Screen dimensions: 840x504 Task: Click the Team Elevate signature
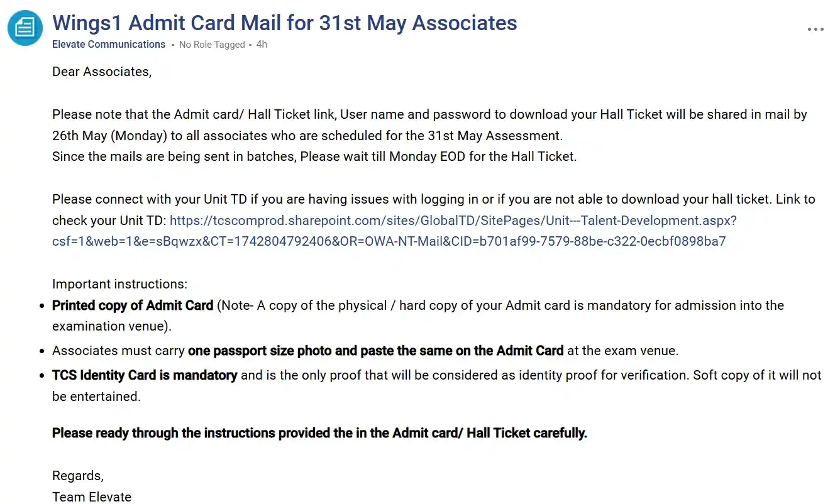92,496
